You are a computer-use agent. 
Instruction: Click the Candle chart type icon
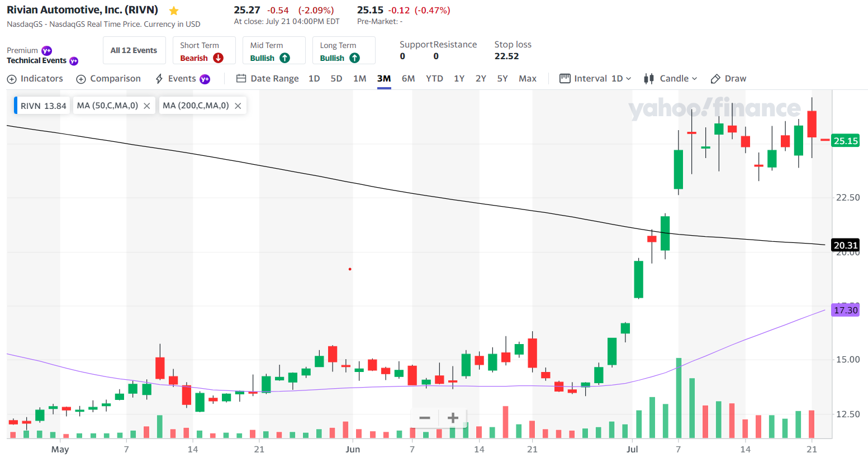[649, 79]
